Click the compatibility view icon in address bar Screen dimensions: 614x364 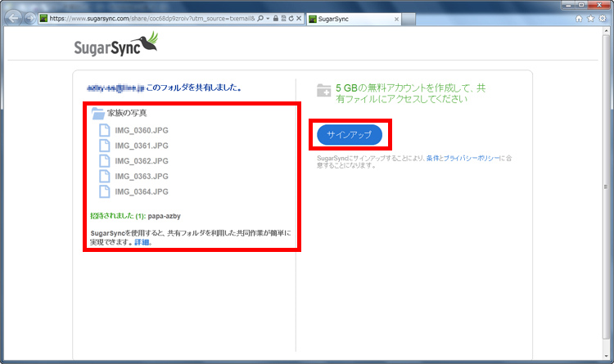[283, 18]
